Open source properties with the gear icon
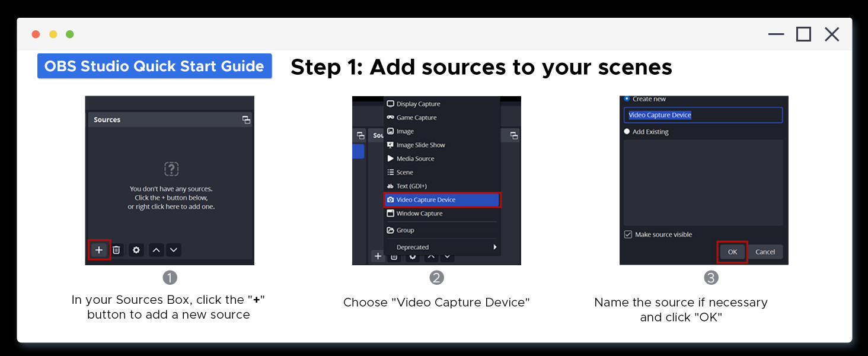Viewport: 868px width, 356px height. pyautogui.click(x=136, y=250)
